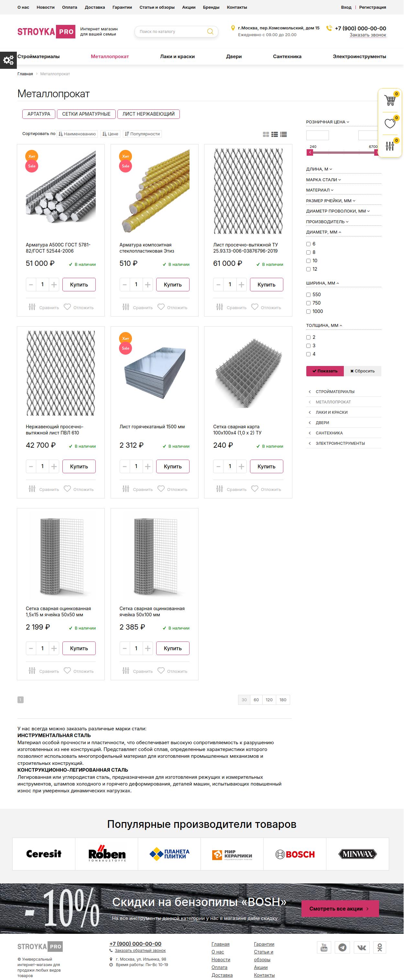This screenshot has width=414, height=980.
Task: Click «Смотреть все акции» banner button
Action: click(x=340, y=909)
